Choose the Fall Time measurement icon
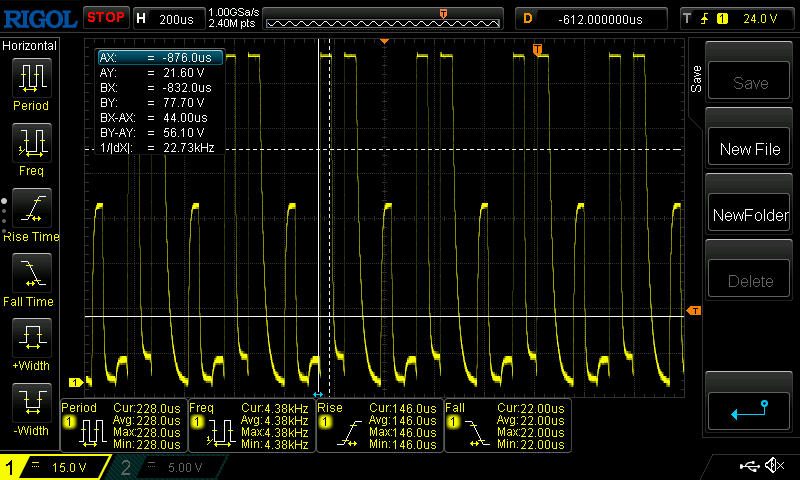 point(32,272)
